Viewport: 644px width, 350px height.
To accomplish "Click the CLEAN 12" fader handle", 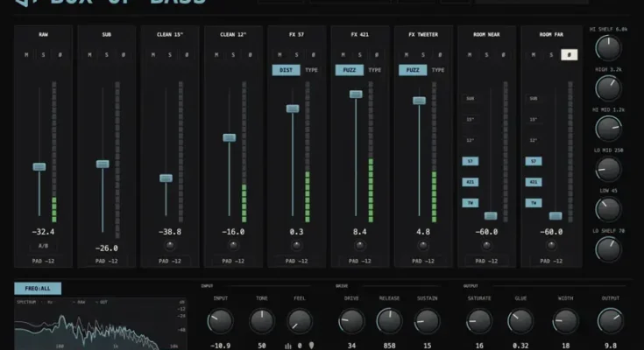I will [230, 137].
